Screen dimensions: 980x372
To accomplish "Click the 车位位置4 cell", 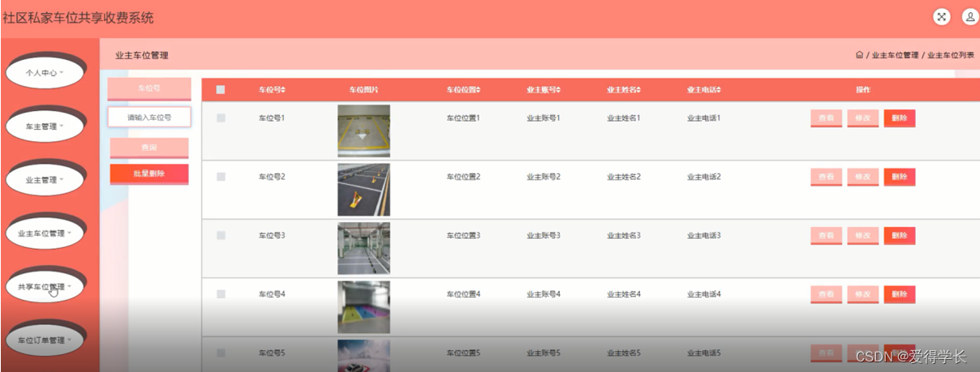I will (x=463, y=294).
